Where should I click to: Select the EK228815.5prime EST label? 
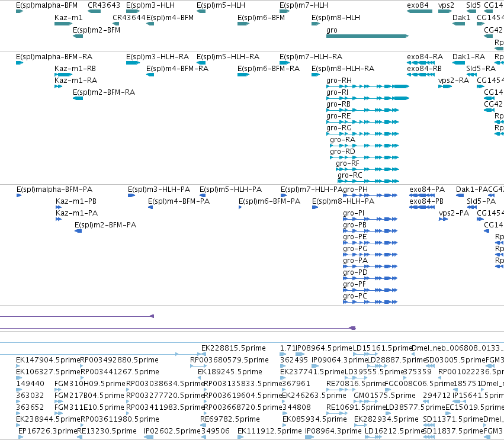tap(234, 348)
